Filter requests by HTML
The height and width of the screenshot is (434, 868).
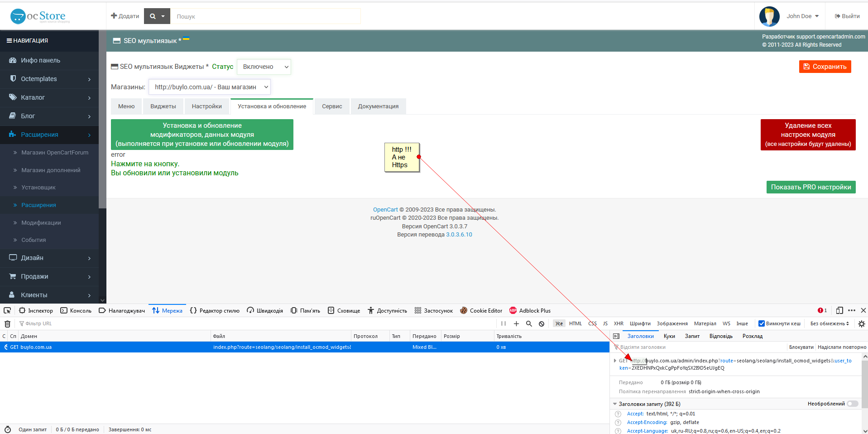[x=575, y=323]
